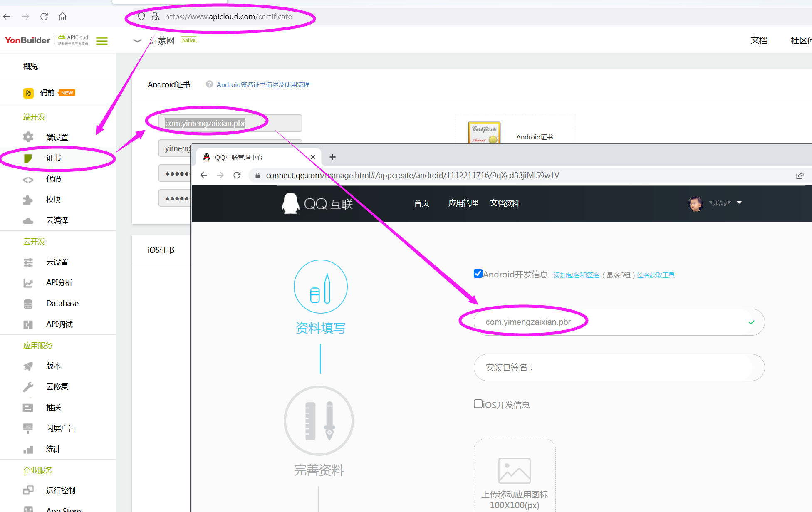
Task: Click the rocket icon beside 版本
Action: coord(28,366)
